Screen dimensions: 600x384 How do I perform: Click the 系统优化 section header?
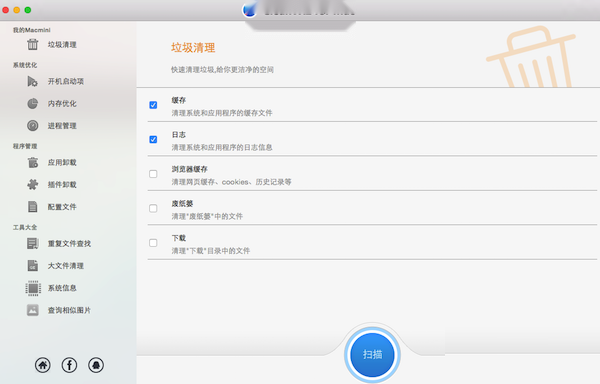25,65
